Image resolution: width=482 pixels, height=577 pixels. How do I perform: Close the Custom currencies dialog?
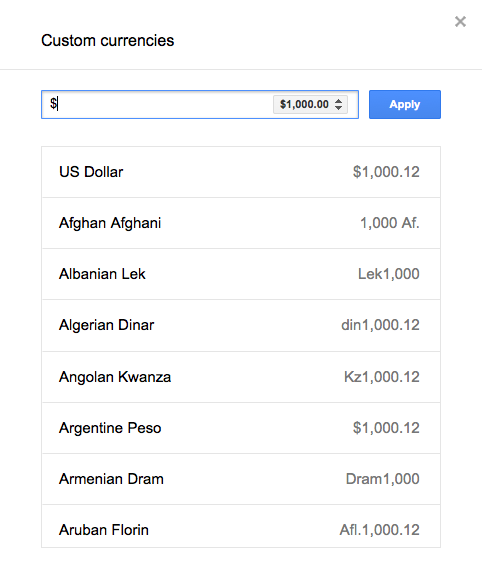click(x=460, y=22)
